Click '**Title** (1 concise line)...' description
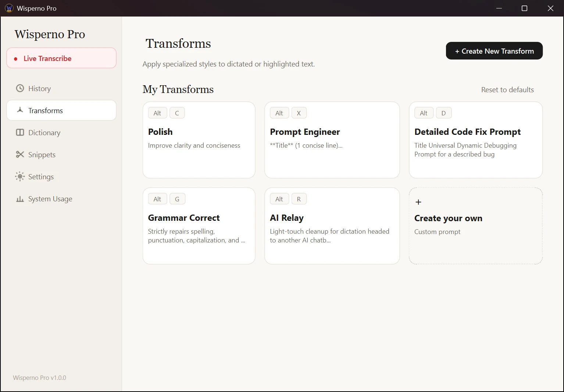564x392 pixels. point(306,145)
